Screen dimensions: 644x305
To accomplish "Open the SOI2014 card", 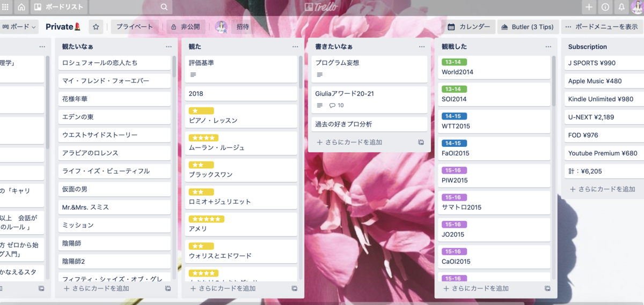I will pos(494,94).
